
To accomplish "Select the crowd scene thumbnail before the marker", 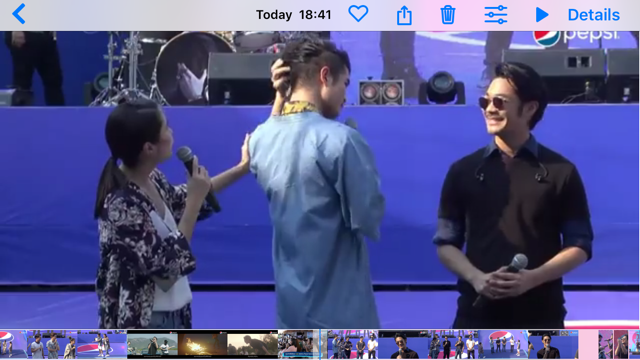I will 298,345.
